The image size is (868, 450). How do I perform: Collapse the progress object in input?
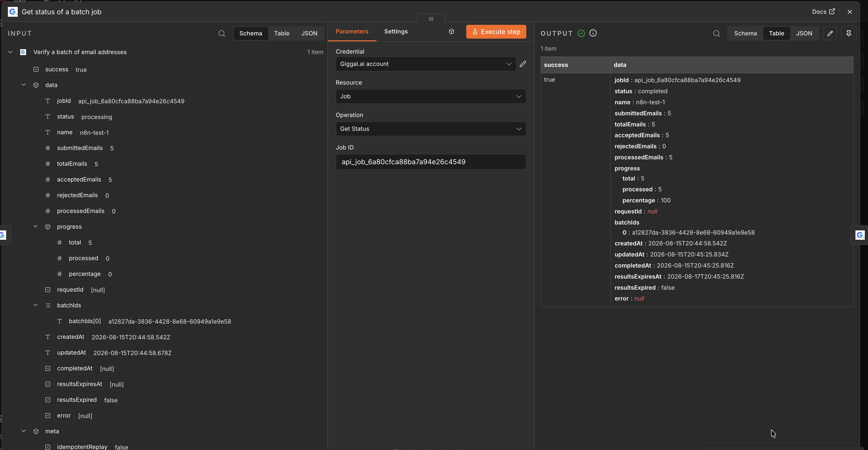tap(35, 226)
